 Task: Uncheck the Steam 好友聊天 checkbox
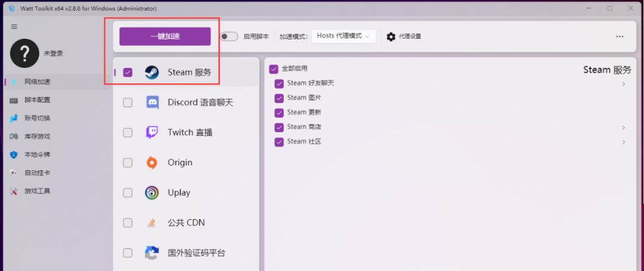click(279, 83)
